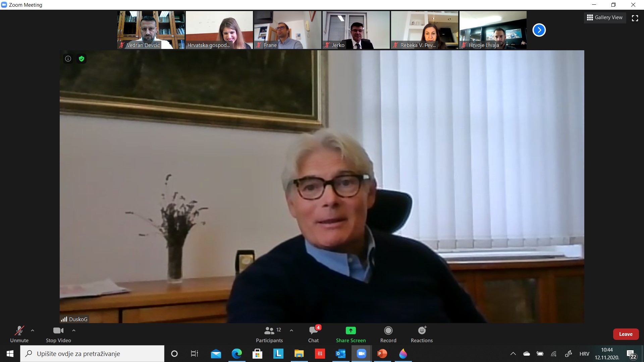Expand video options arrow next to Stop Video
Screen dimensions: 644x362
74,330
